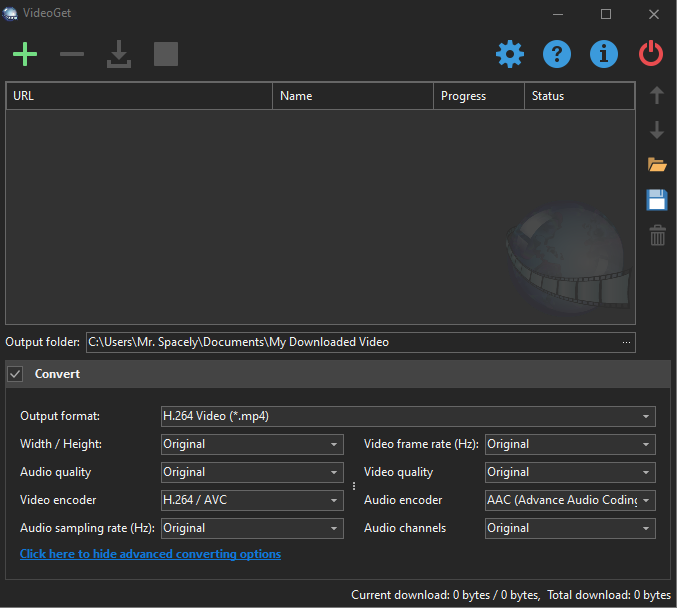677x608 pixels.
Task: Open the Video quality dropdown
Action: [570, 472]
